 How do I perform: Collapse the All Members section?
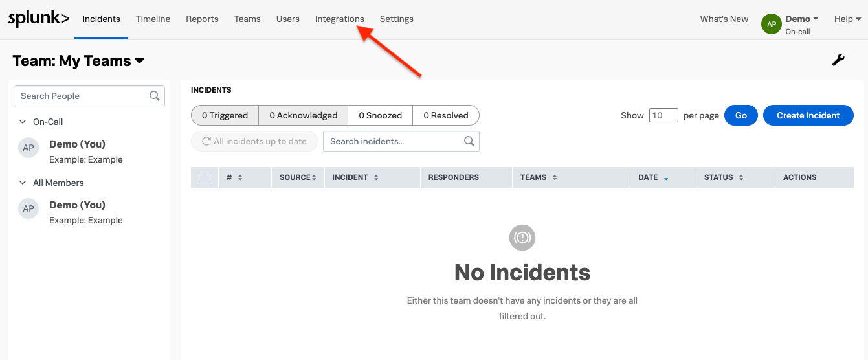tap(23, 183)
